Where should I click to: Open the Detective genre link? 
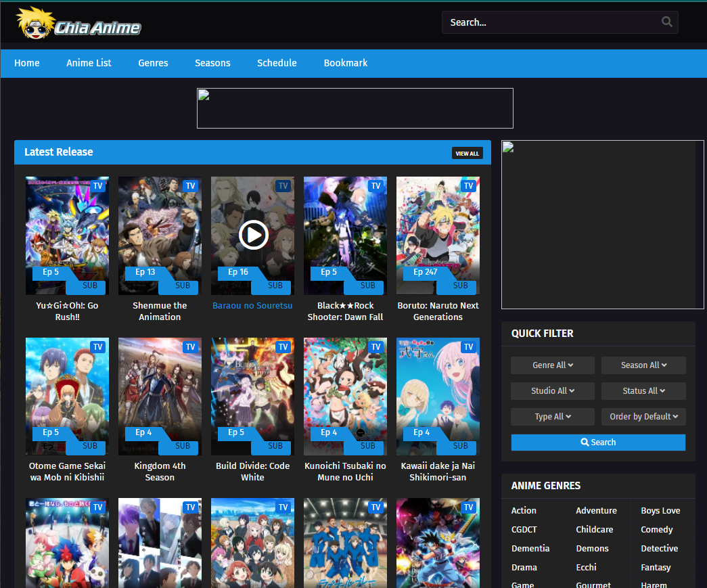659,548
